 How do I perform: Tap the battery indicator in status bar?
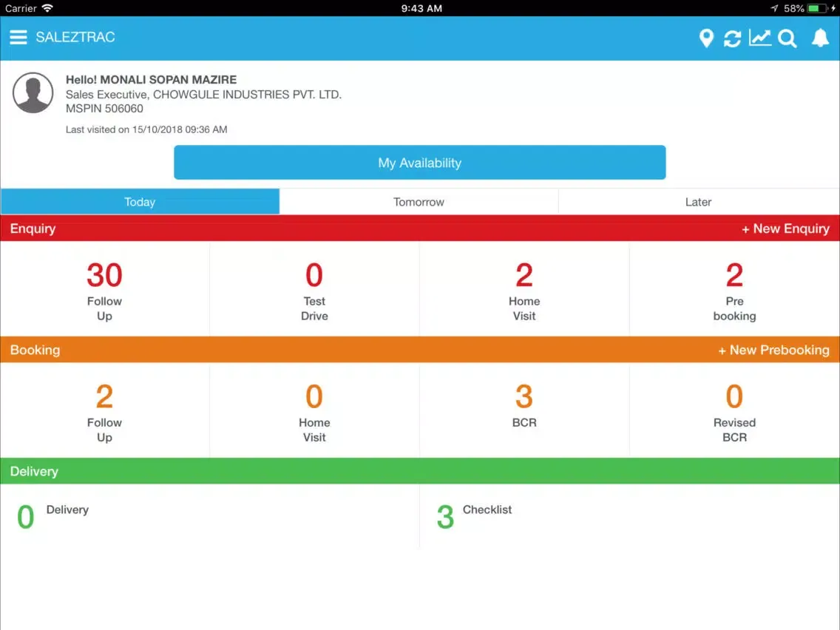(x=818, y=8)
